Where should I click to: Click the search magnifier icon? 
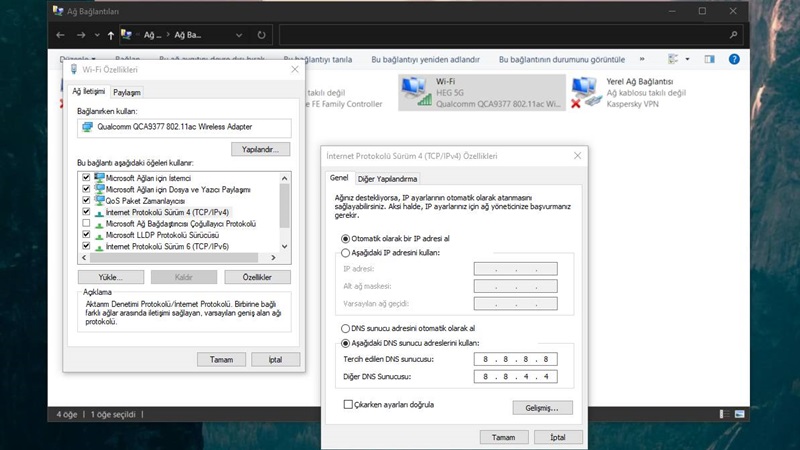tap(733, 35)
